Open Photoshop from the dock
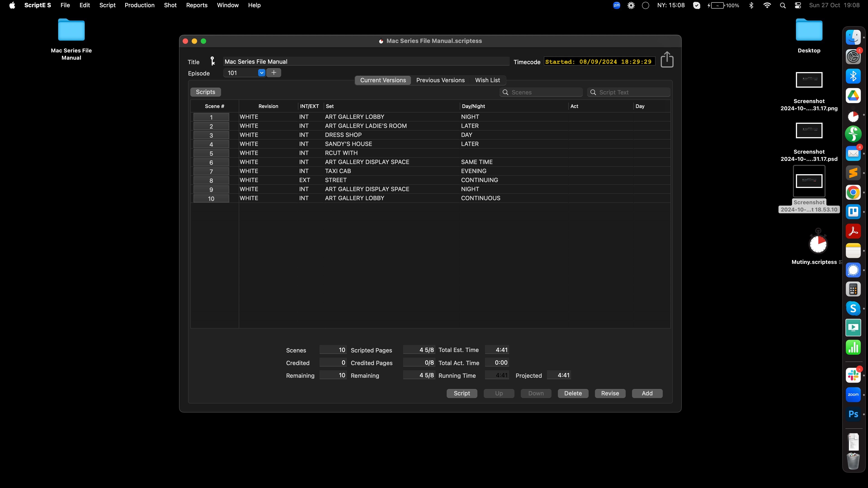The image size is (868, 488). (853, 414)
